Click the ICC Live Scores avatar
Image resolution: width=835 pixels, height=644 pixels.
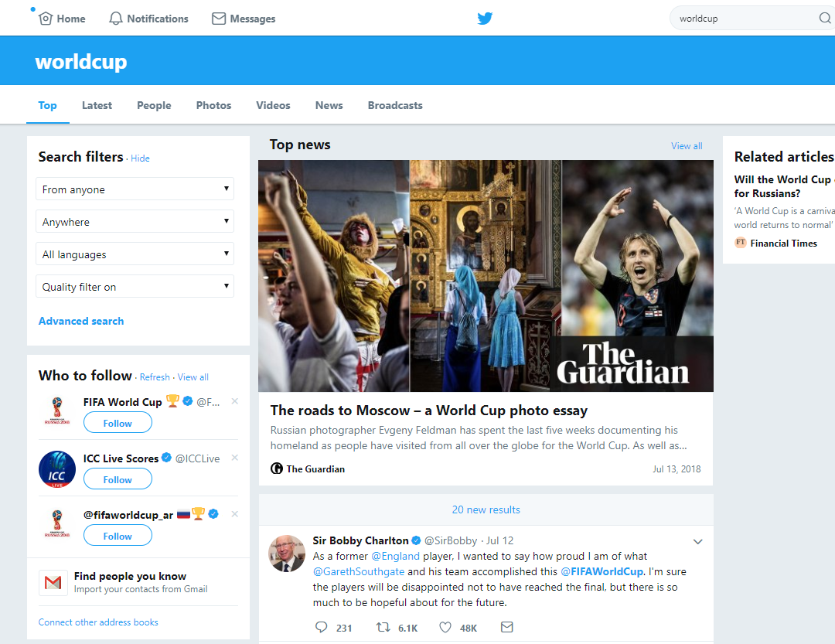tap(57, 469)
